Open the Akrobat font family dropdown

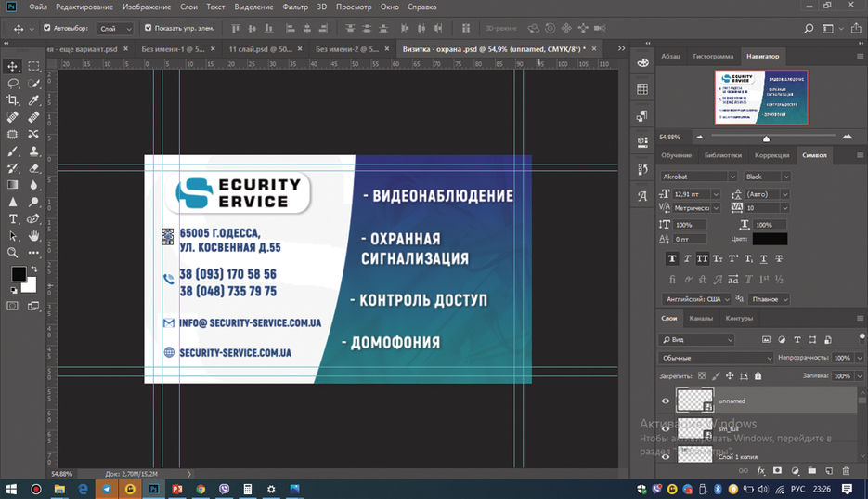tap(698, 177)
